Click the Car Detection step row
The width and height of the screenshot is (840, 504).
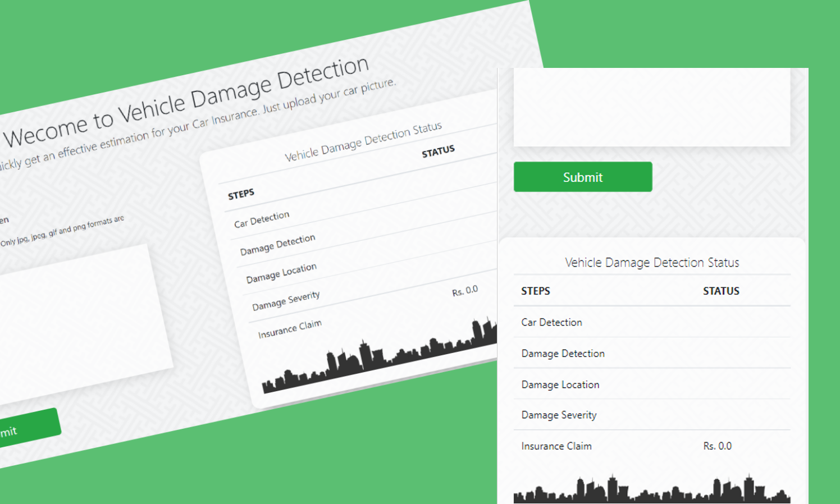[x=551, y=322]
